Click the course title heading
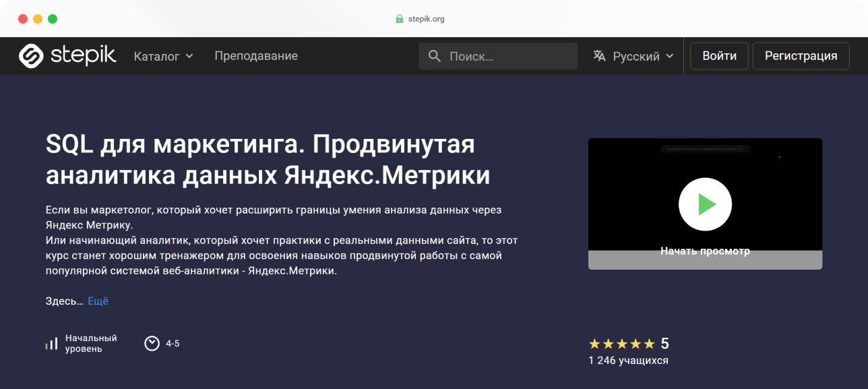The width and height of the screenshot is (868, 389). pos(268,160)
